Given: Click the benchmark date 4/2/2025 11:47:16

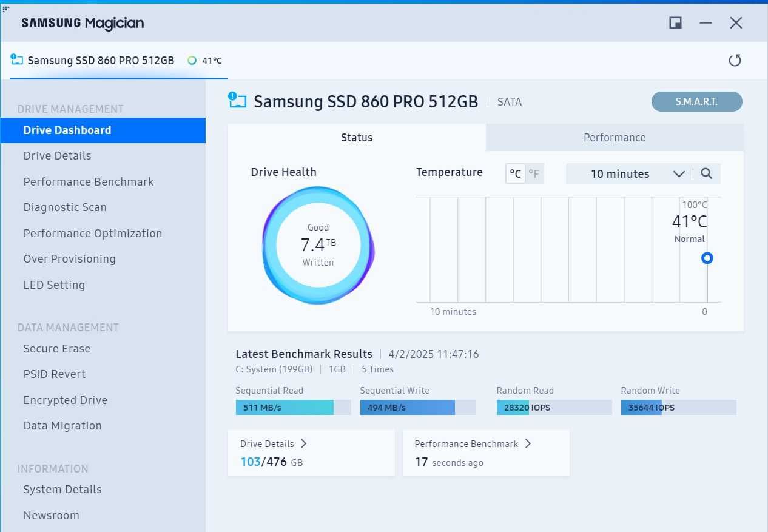Looking at the screenshot, I should (x=434, y=354).
